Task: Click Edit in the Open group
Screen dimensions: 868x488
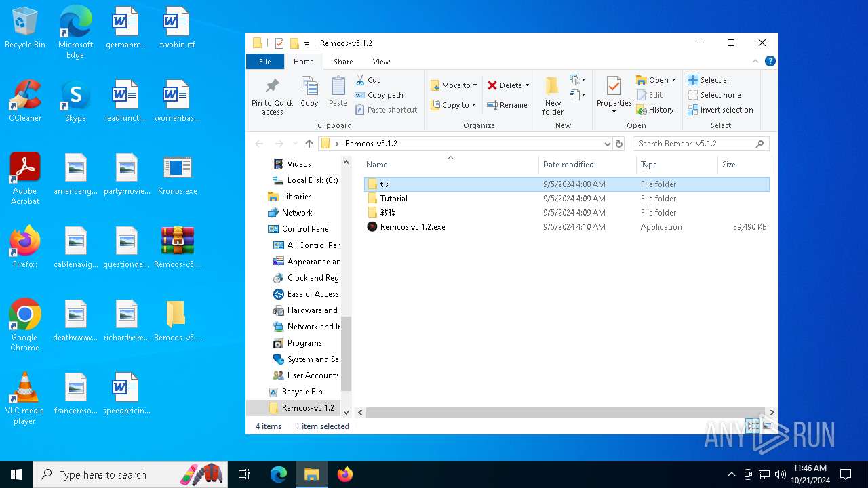Action: (x=650, y=95)
